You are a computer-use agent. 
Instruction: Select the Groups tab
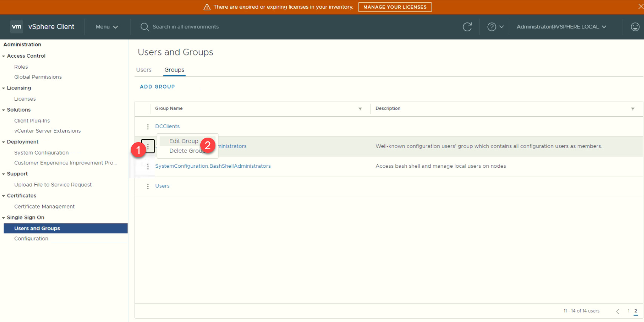pyautogui.click(x=174, y=70)
